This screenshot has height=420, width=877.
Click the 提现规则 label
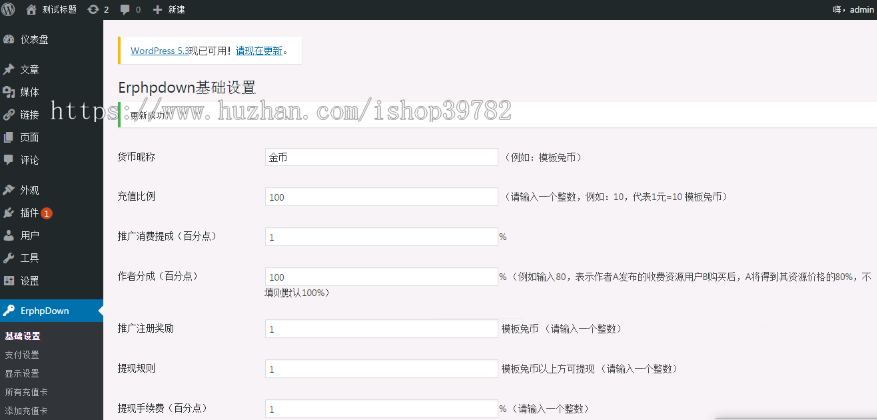(136, 369)
